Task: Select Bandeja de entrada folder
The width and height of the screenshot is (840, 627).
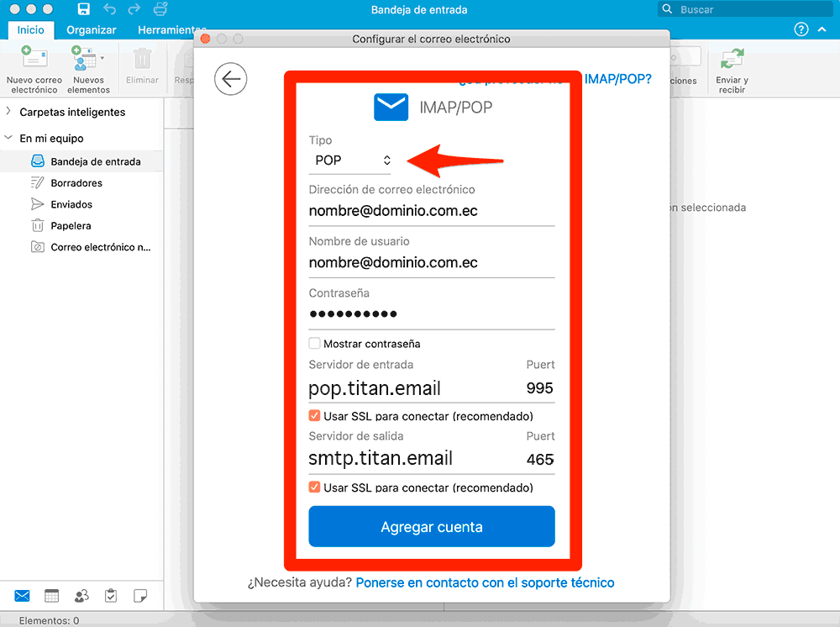Action: (x=81, y=161)
